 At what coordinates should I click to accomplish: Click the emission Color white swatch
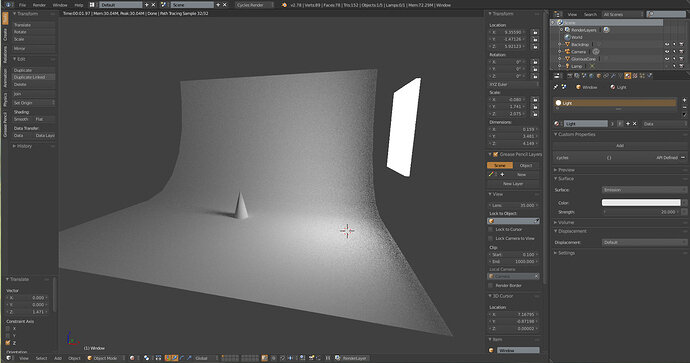click(641, 202)
